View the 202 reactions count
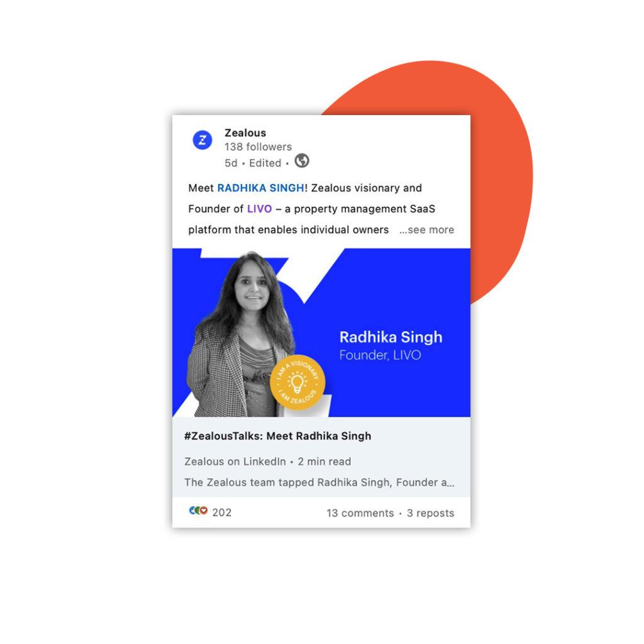Screen dimensions: 644x644 tap(222, 513)
